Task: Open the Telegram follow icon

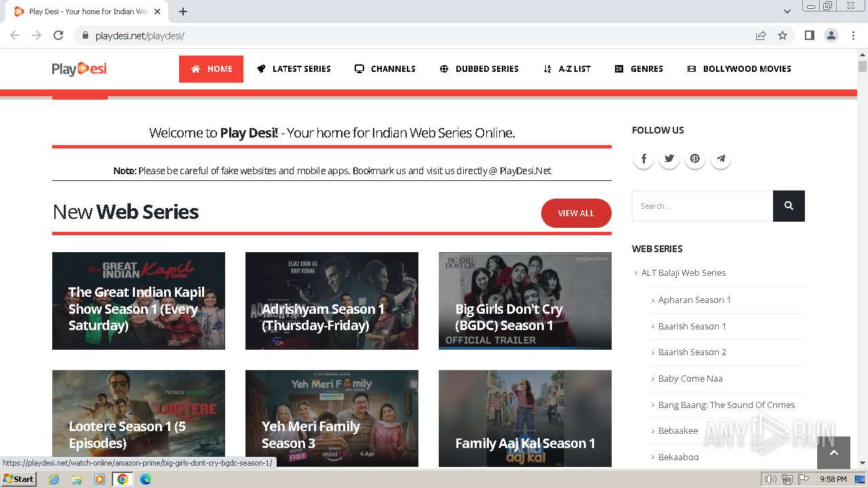Action: [721, 159]
